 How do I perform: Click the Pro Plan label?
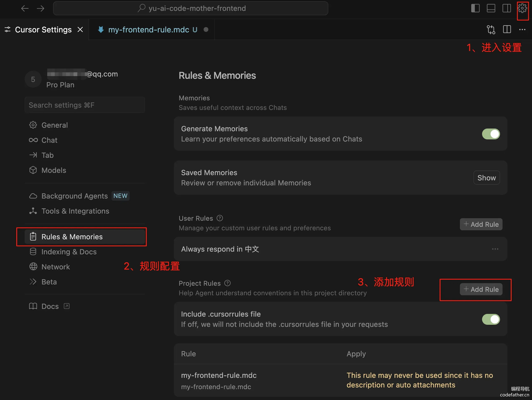60,85
